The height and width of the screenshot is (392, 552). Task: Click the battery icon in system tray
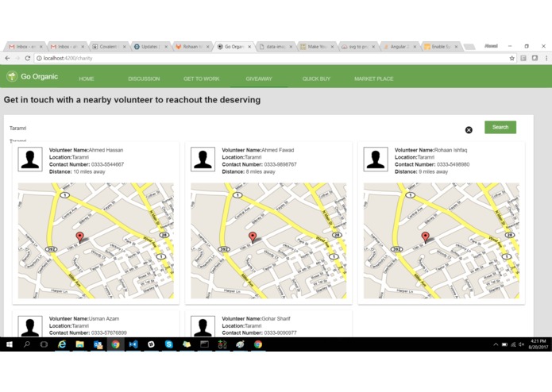click(504, 344)
